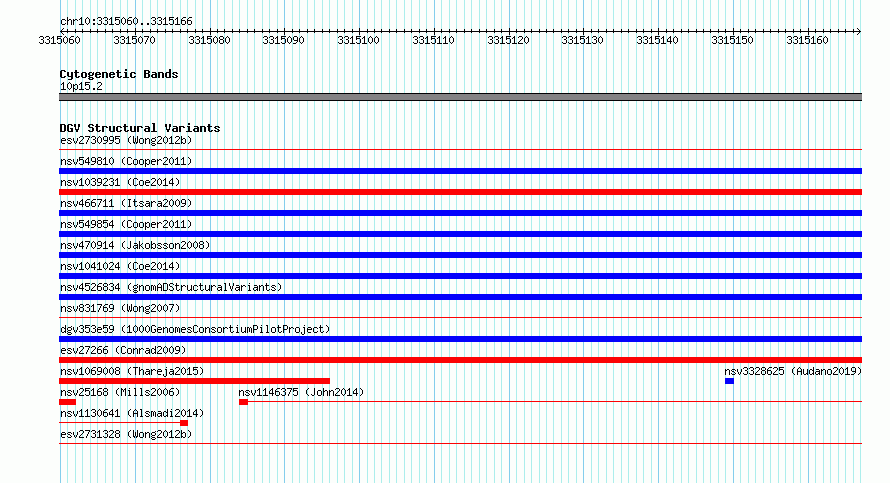
Task: Click the 10p15.2 band label
Action: pyautogui.click(x=81, y=86)
